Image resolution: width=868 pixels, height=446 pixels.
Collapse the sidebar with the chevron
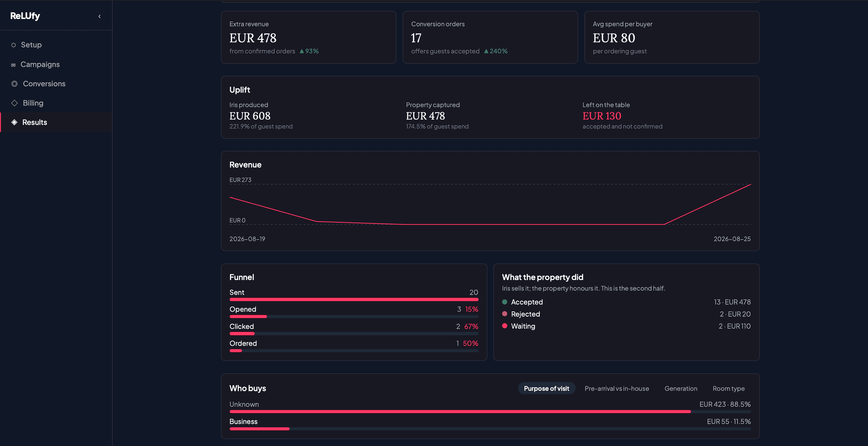[100, 16]
